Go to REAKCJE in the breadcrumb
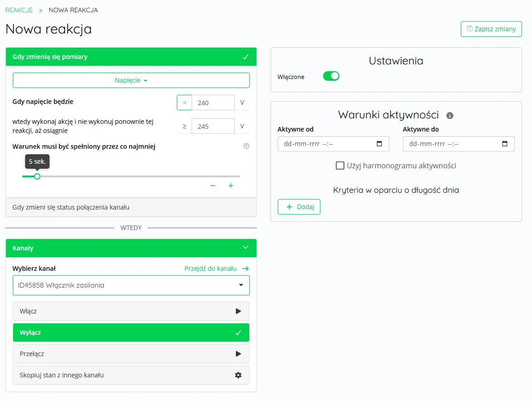 (19, 10)
